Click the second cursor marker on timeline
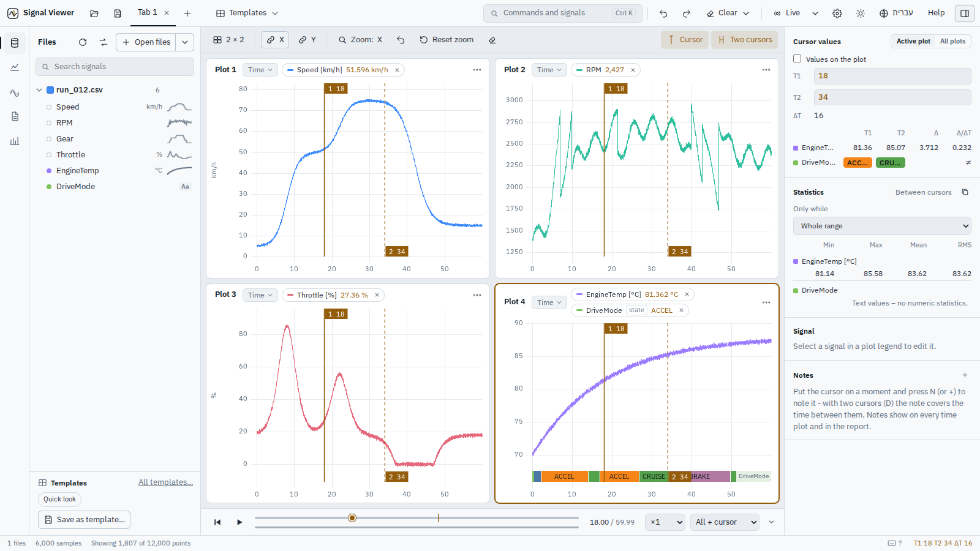 tap(439, 518)
